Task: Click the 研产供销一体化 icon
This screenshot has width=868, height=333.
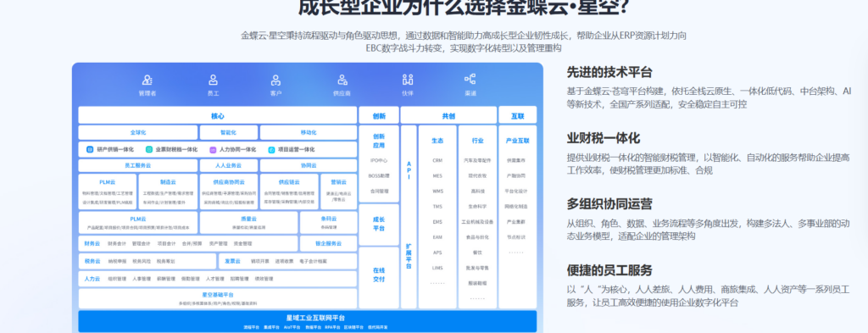Action: tap(90, 149)
